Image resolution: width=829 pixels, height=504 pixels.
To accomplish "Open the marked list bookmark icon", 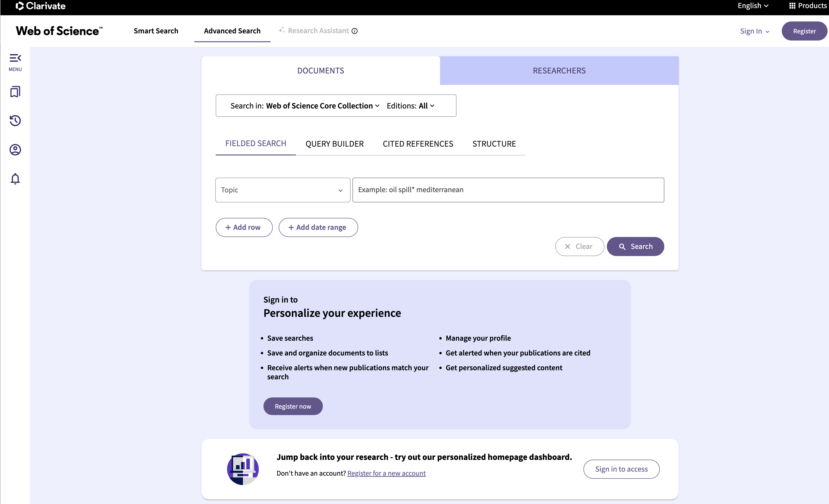I will 15,92.
